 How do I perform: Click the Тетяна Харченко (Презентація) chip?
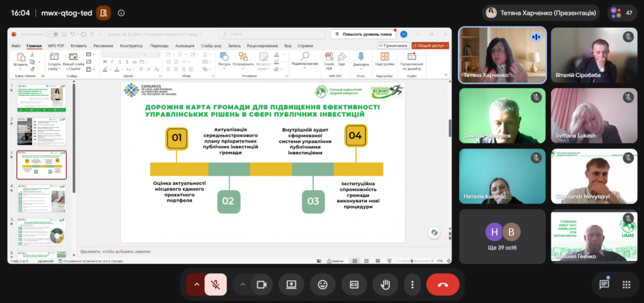coord(541,13)
